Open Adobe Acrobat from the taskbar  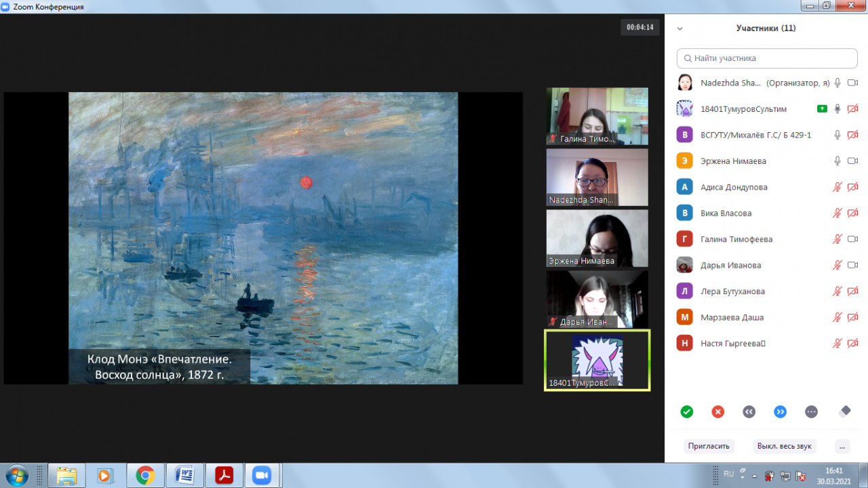pyautogui.click(x=224, y=475)
